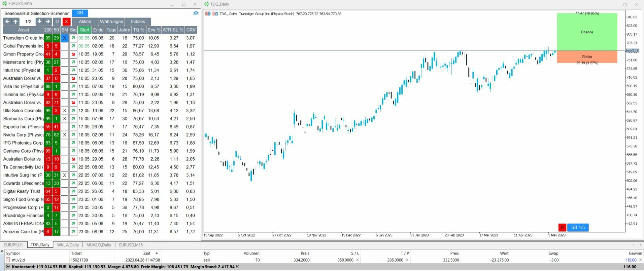Toggle empty BM cell for Visa Inc

point(65,86)
